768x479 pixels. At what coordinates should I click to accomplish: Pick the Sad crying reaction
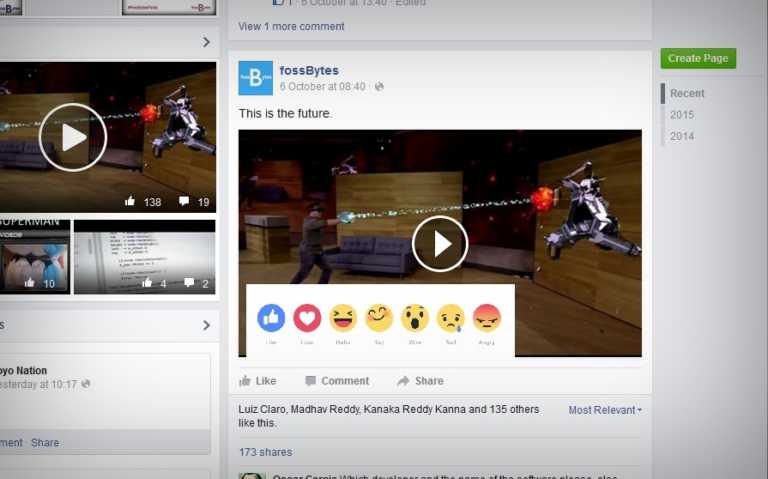tap(451, 318)
